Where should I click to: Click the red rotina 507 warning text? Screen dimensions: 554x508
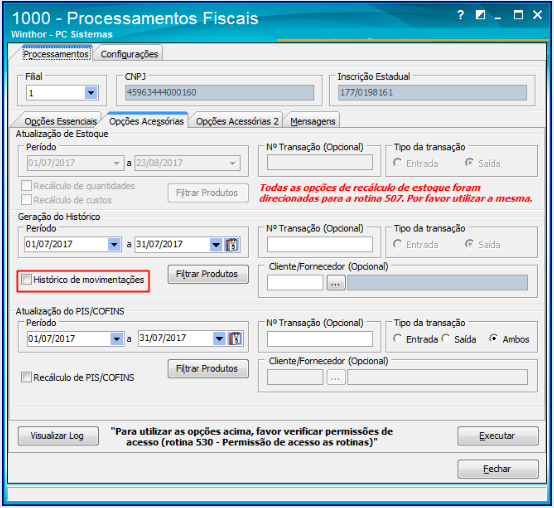click(396, 193)
